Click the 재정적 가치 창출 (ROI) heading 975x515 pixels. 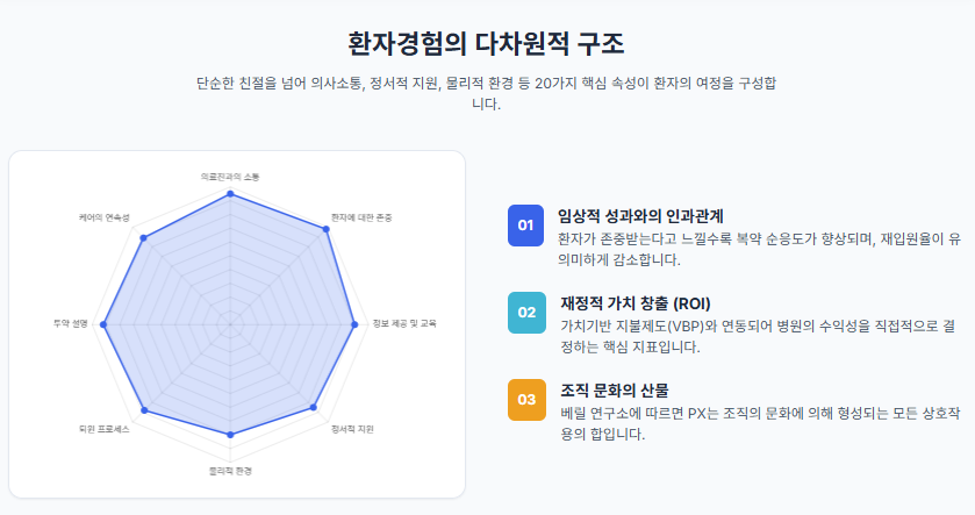[635, 303]
